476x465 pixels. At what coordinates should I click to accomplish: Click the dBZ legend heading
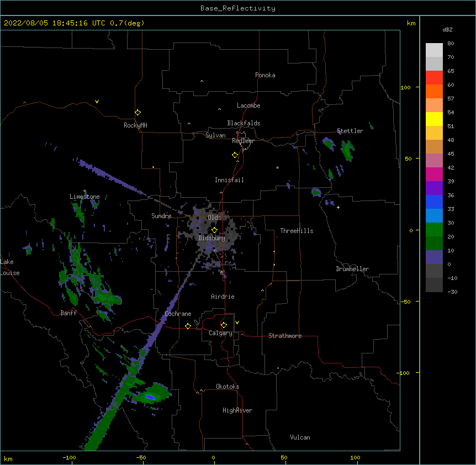pos(447,29)
